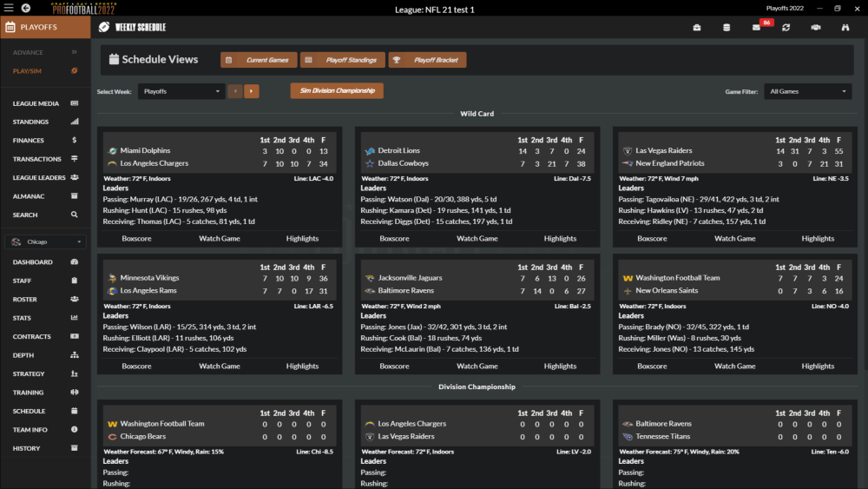Viewport: 868px width, 489px height.
Task: Click the refresh arrows icon
Action: coord(786,27)
